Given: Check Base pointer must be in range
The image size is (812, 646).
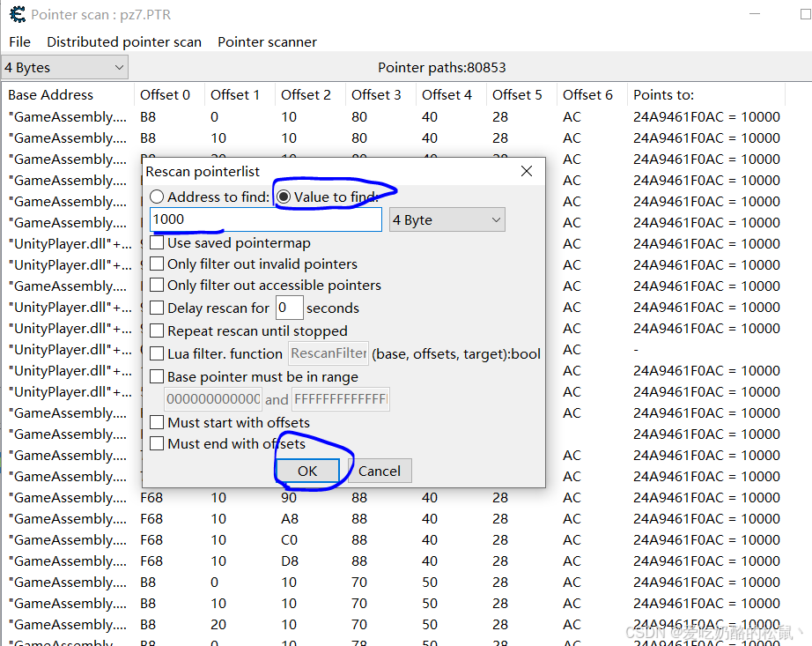Looking at the screenshot, I should coord(157,376).
